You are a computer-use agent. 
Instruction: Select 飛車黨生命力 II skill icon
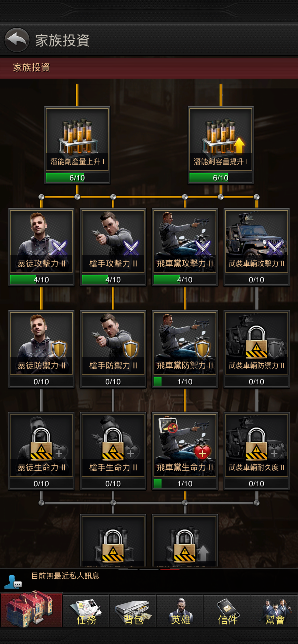point(185,445)
